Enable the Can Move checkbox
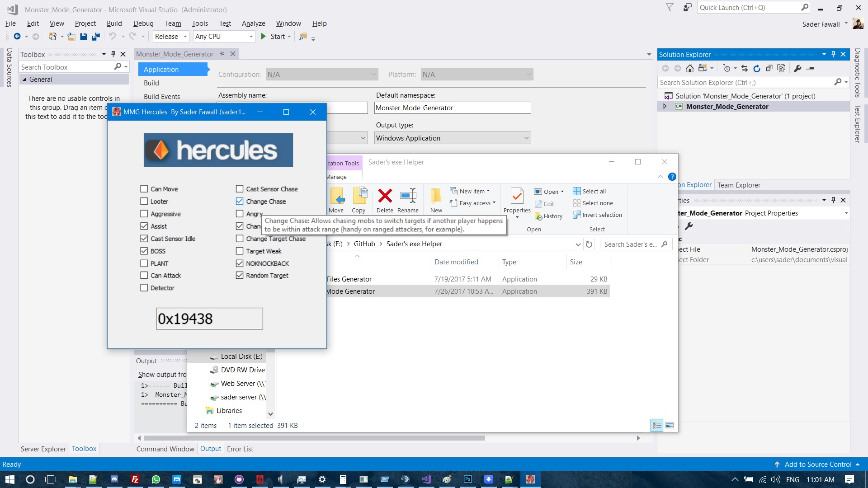868x488 pixels. [144, 189]
